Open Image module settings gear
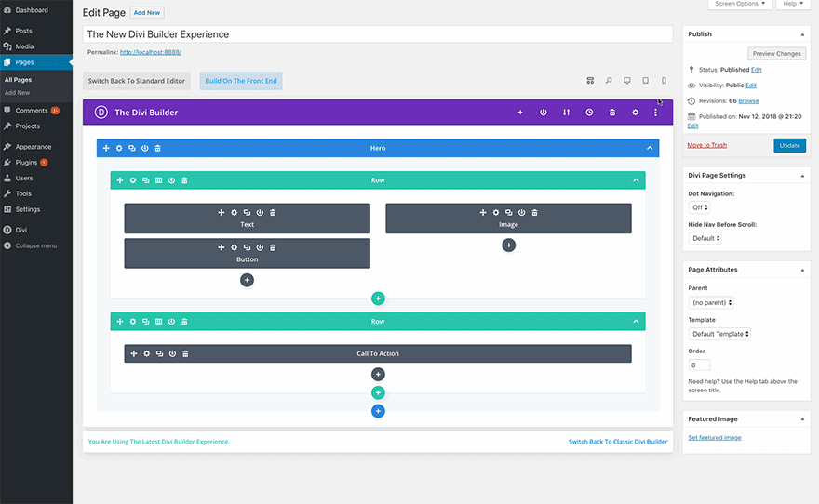This screenshot has height=504, width=819. click(496, 213)
